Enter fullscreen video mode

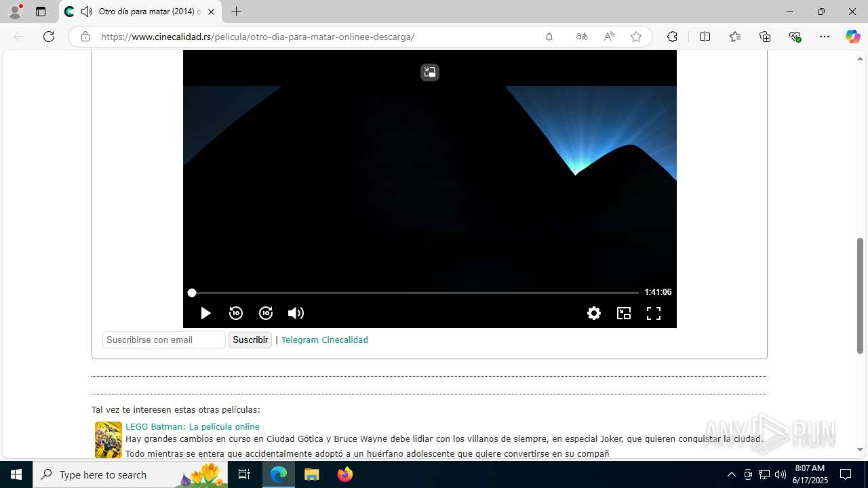tap(654, 313)
